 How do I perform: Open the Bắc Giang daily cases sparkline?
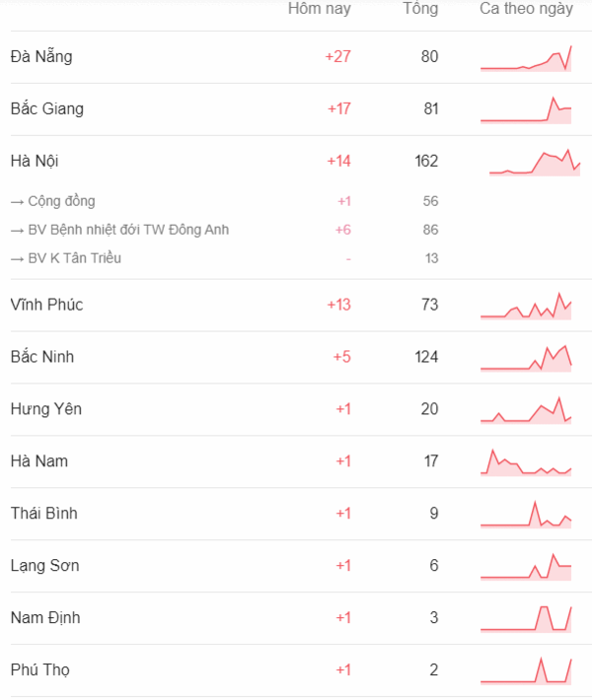click(x=526, y=110)
